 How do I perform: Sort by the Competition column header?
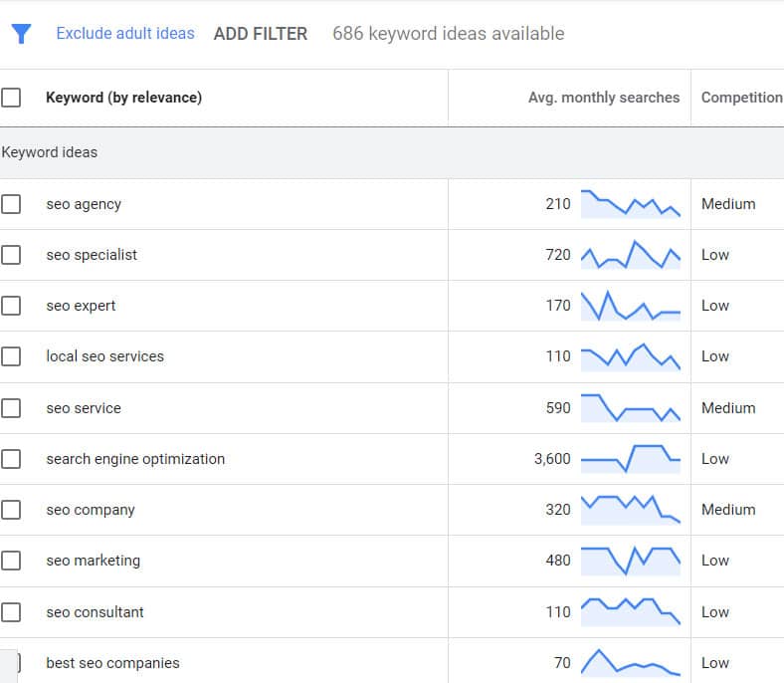741,97
